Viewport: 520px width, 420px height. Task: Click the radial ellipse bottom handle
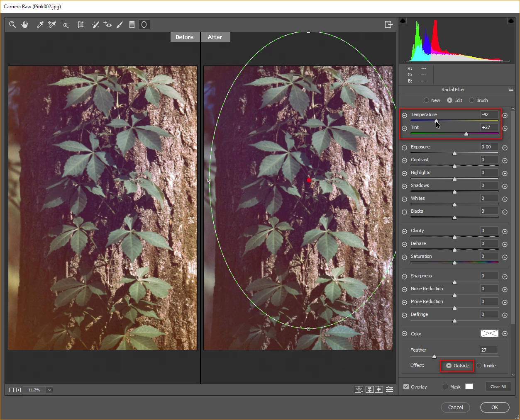(x=308, y=329)
